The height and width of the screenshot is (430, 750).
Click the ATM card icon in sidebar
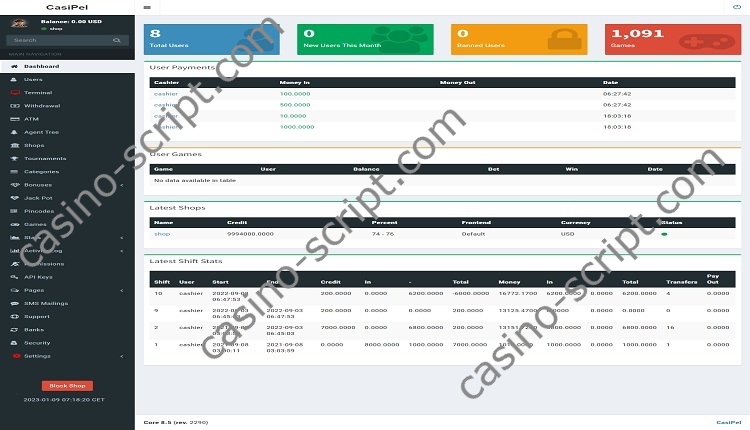pos(14,118)
